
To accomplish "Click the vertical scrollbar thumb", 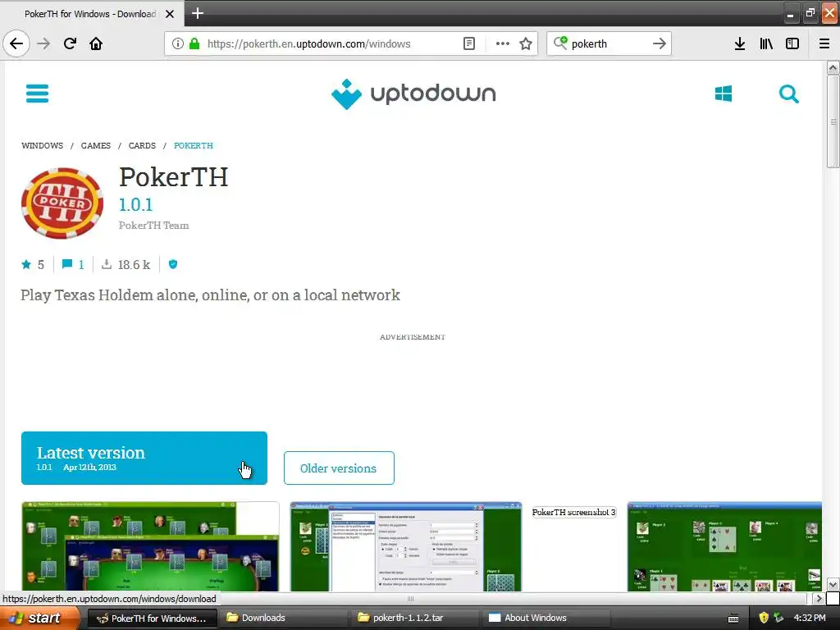I will pyautogui.click(x=833, y=121).
